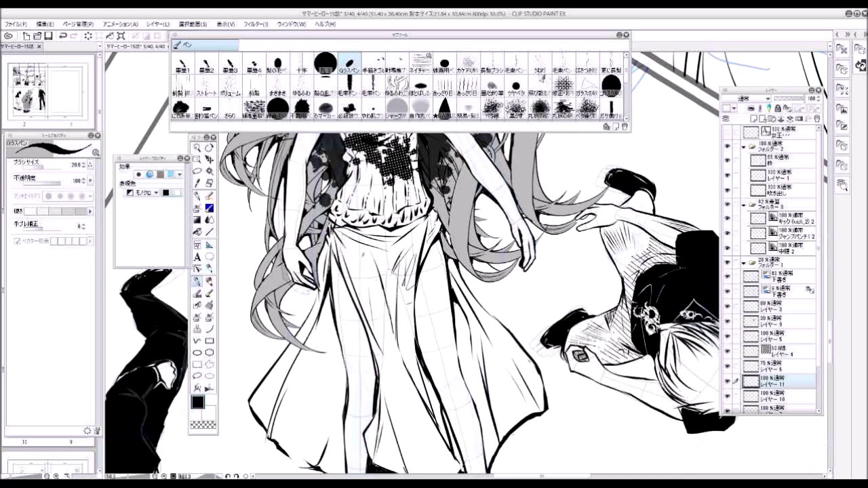The height and width of the screenshot is (488, 868).
Task: Hide the フォルダー 3 folder layer
Action: tap(727, 204)
